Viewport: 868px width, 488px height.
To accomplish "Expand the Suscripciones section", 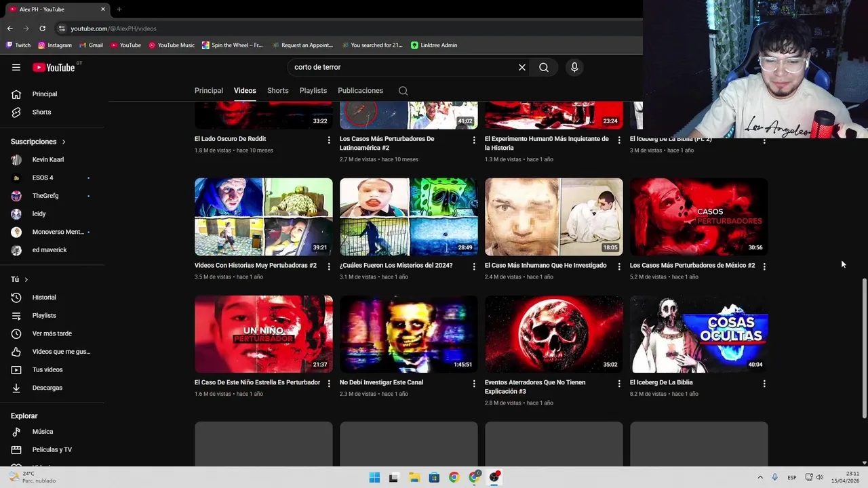I will [38, 142].
